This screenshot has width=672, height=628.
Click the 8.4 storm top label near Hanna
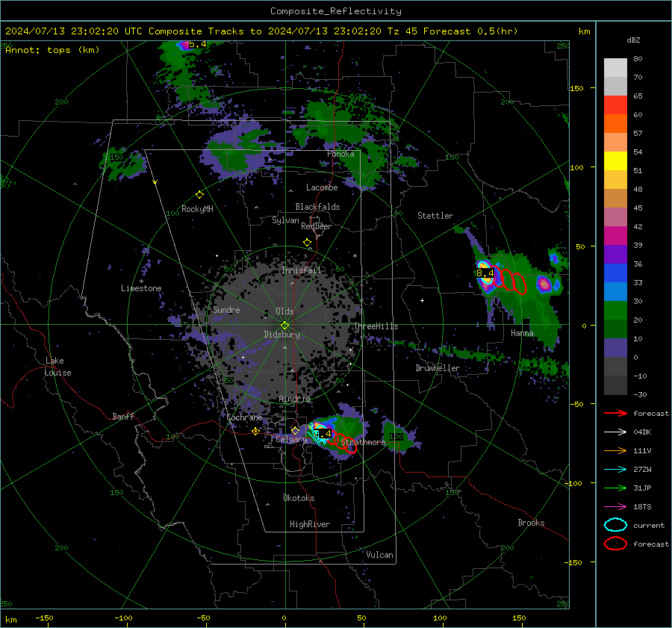click(485, 273)
